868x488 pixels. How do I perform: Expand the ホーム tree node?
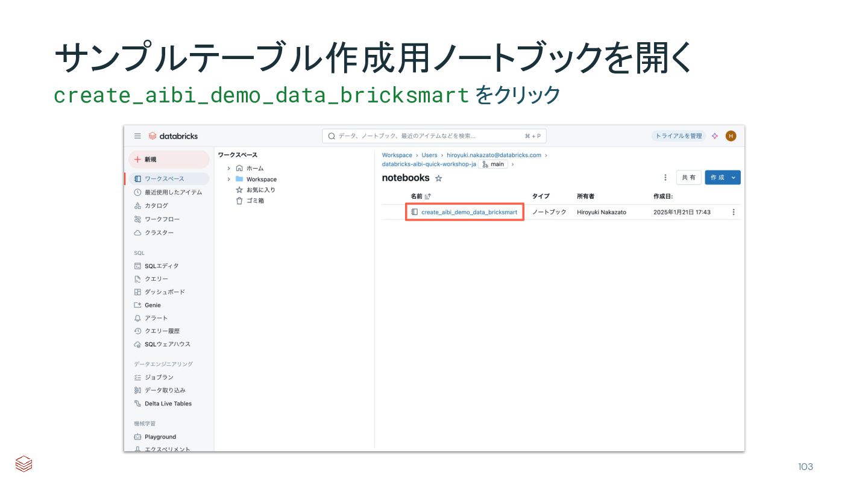tap(229, 168)
